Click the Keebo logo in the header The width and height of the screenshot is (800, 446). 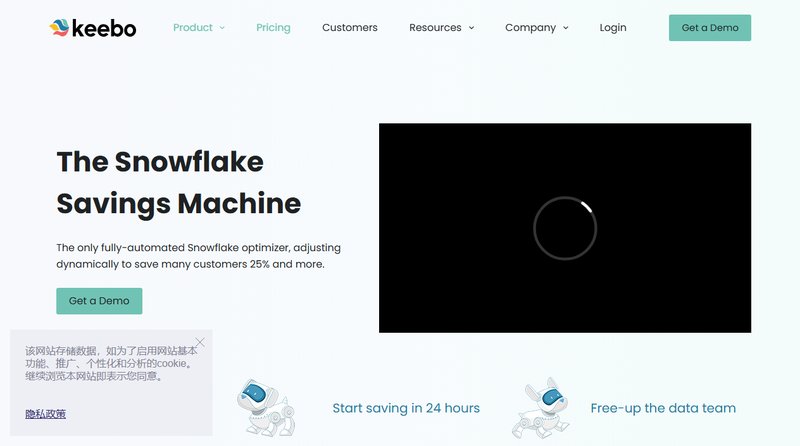[92, 28]
